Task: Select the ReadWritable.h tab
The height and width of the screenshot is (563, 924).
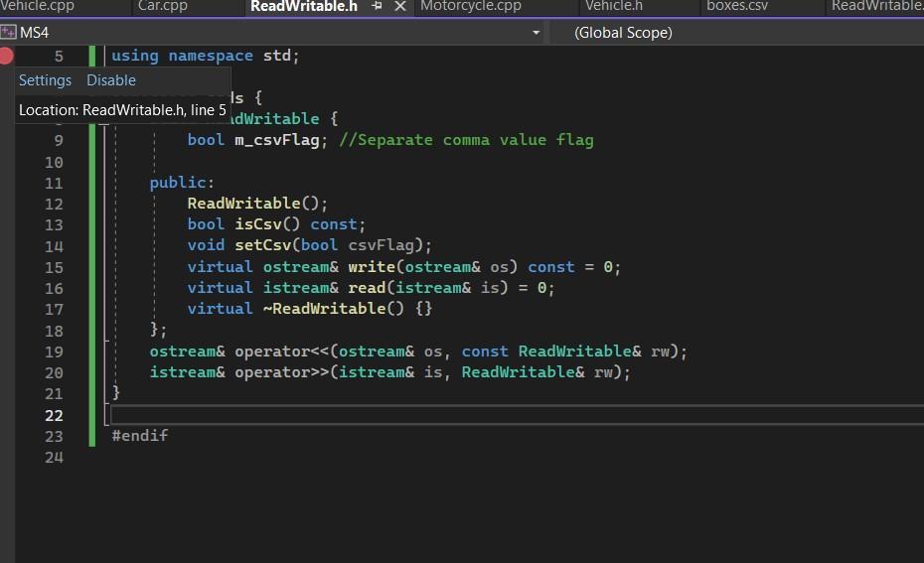Action: tap(304, 7)
